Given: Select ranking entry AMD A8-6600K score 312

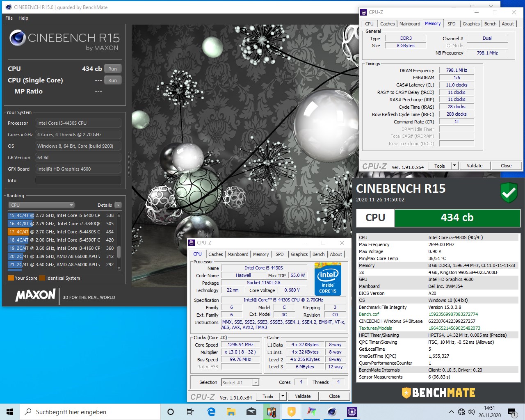Looking at the screenshot, I should (x=62, y=256).
